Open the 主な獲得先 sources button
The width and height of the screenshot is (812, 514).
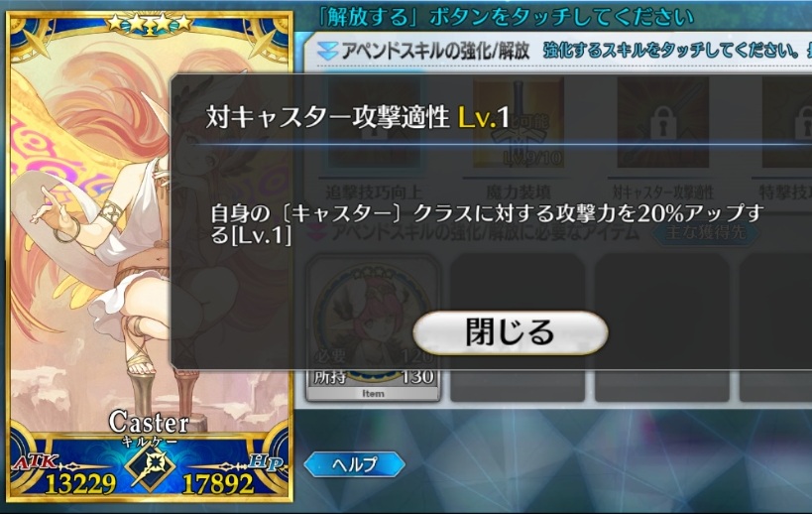click(705, 231)
